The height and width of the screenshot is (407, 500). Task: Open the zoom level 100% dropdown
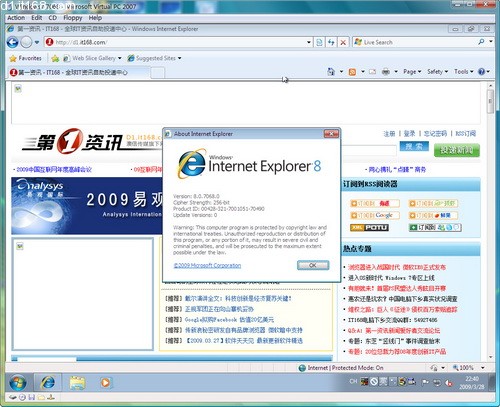[x=483, y=368]
